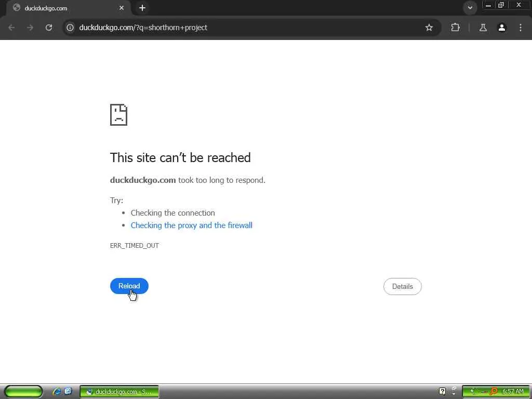This screenshot has width=532, height=399.
Task: Open Checking the proxy and the firewall link
Action: click(191, 225)
